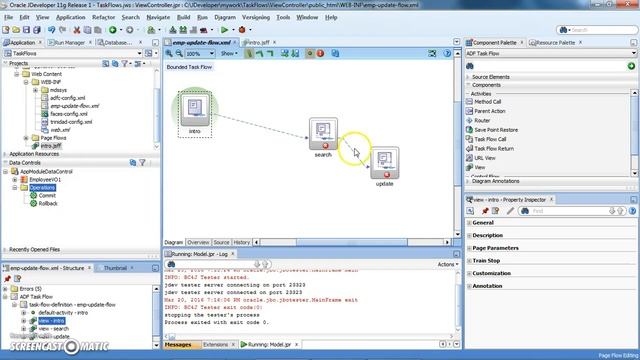This screenshot has height=360, width=640.
Task: Click the binoculars icon in the Log panel
Action: [171, 264]
